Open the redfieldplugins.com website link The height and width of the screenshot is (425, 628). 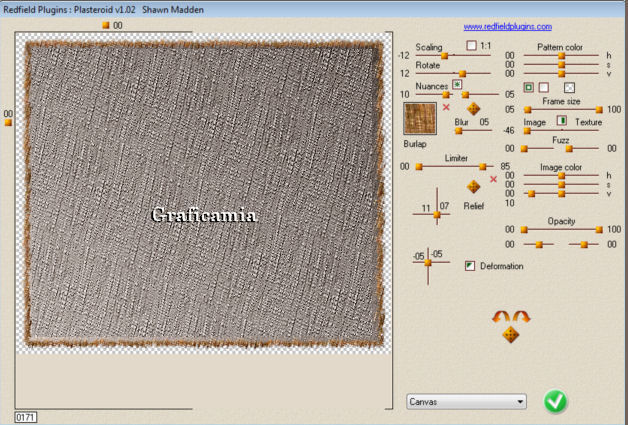click(x=507, y=26)
